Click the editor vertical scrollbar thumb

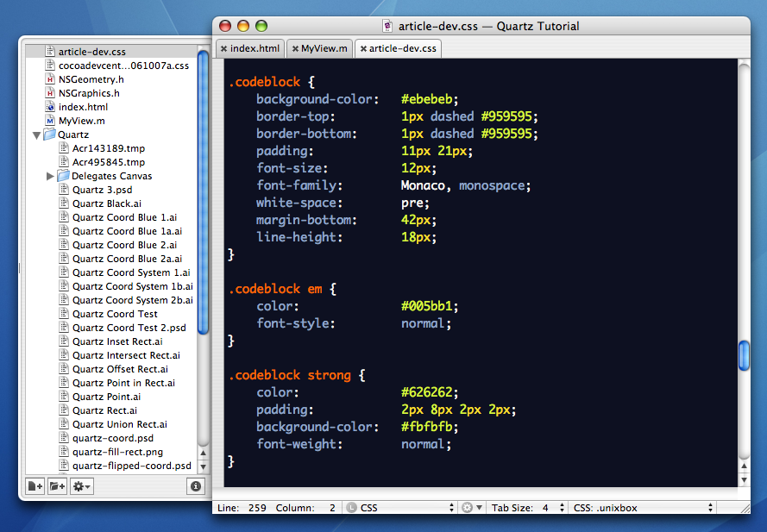coord(744,355)
